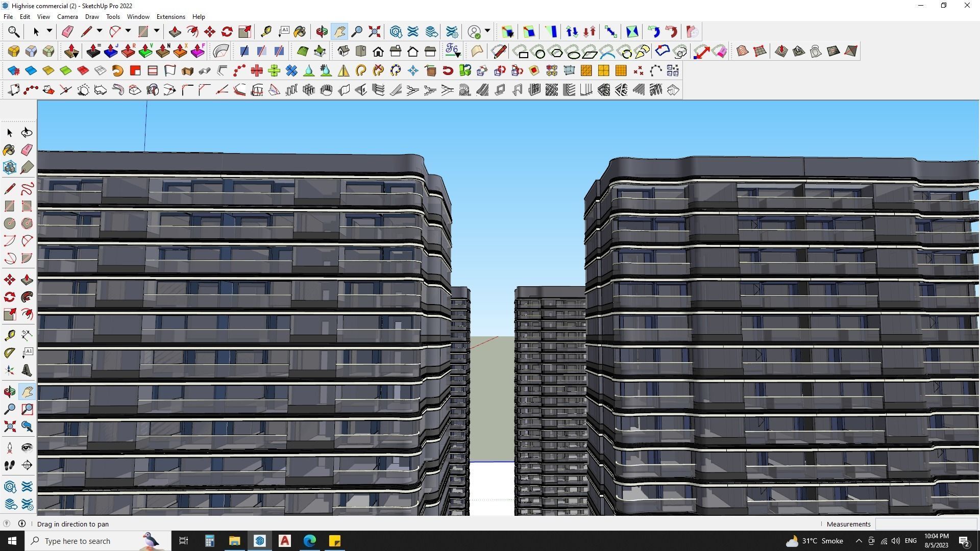Image resolution: width=980 pixels, height=551 pixels.
Task: Click "Drag in direction to pan" text
Action: pos(73,524)
